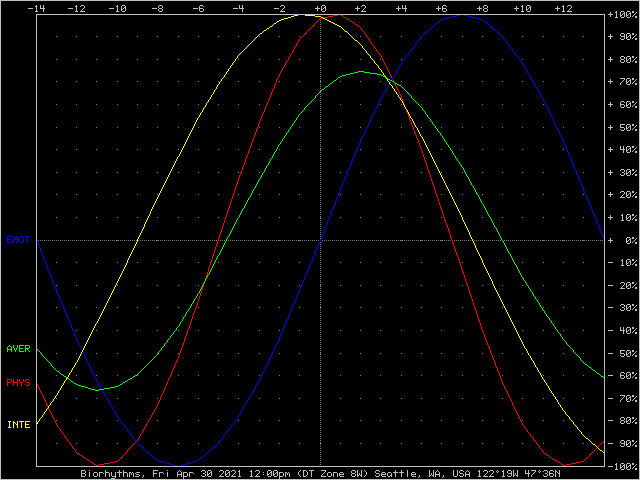Viewport: 640px width, 480px height.
Task: Click the 0% label on right axis
Action: pyautogui.click(x=626, y=241)
